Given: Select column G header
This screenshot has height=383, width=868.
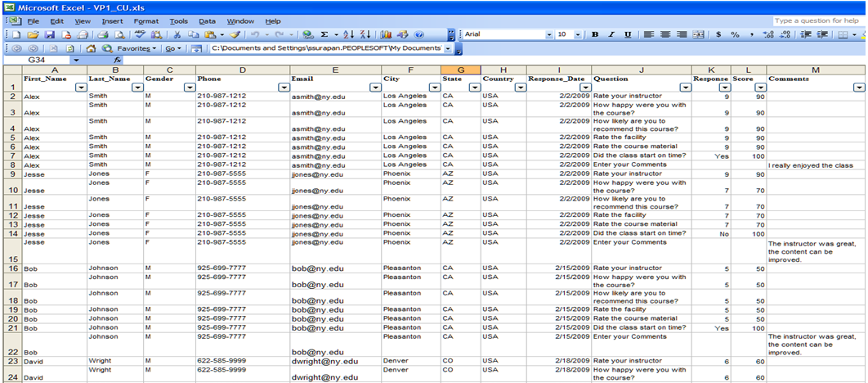Looking at the screenshot, I should [x=461, y=70].
